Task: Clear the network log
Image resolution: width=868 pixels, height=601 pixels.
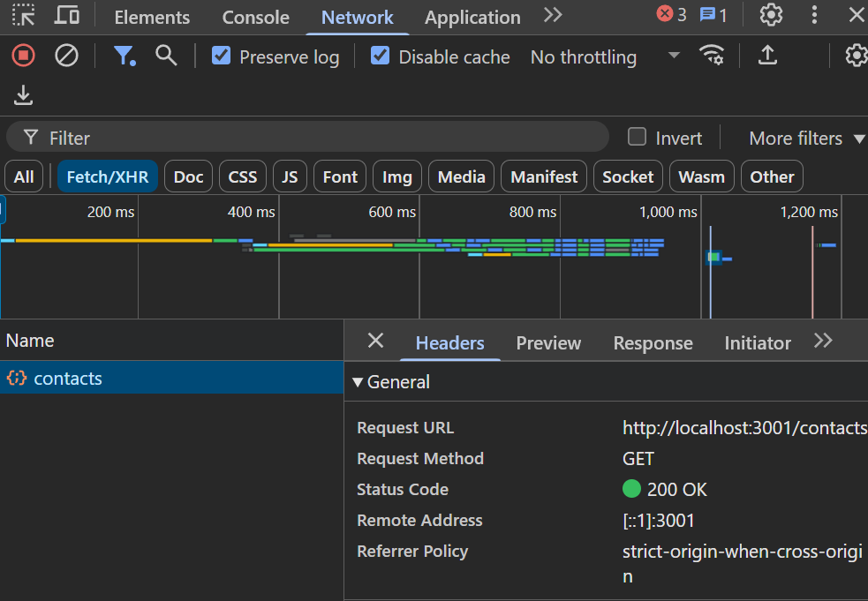Action: click(x=66, y=56)
